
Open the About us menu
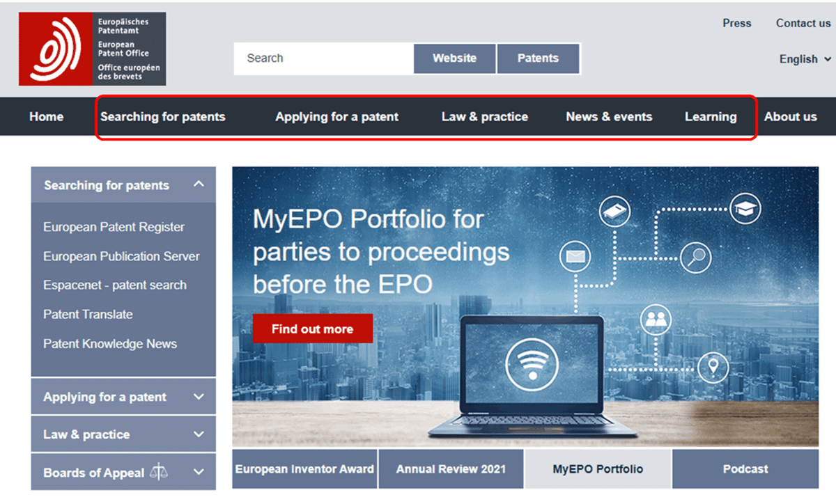(791, 116)
